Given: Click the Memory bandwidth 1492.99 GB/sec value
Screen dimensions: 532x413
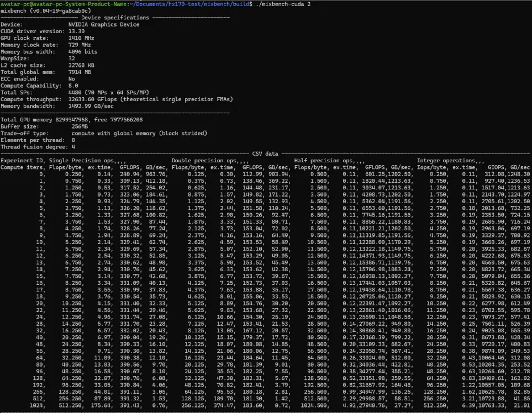Looking at the screenshot, I should (91, 106).
